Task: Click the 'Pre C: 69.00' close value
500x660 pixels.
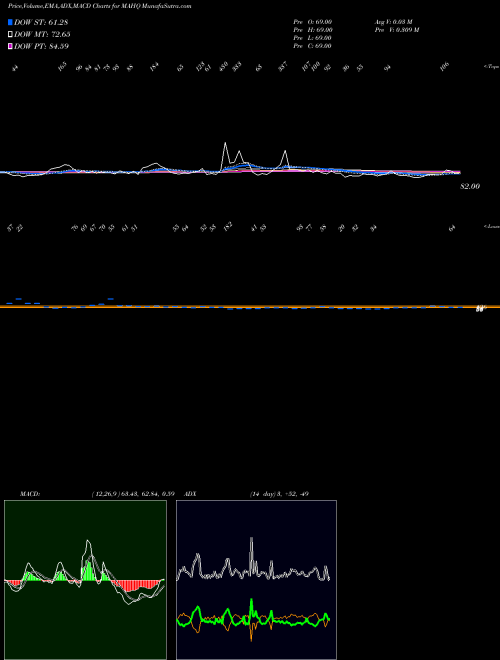Action: 314,46
